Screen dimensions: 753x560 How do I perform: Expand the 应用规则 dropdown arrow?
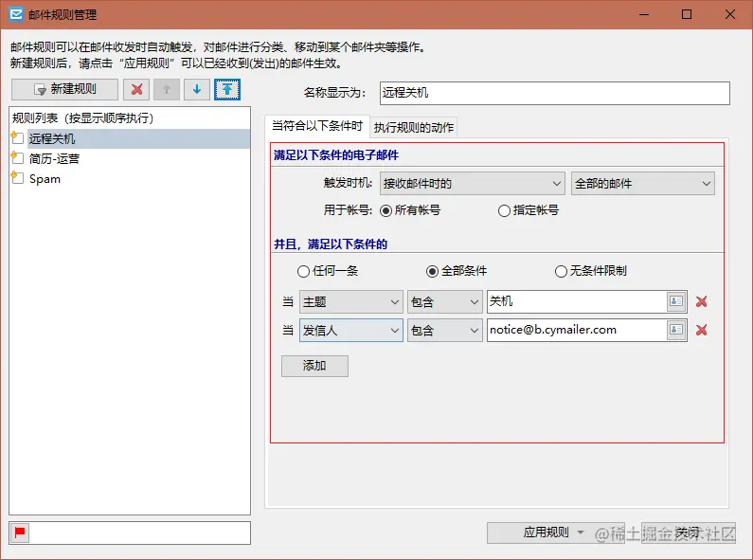[x=580, y=533]
